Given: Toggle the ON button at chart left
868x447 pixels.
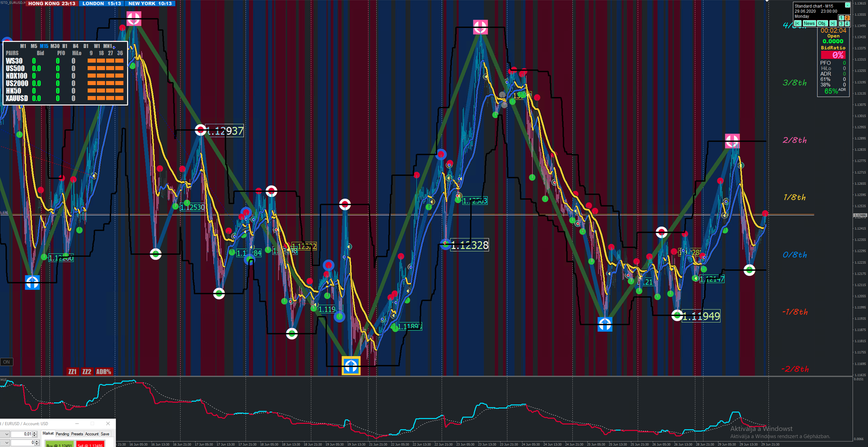Looking at the screenshot, I should tap(6, 362).
